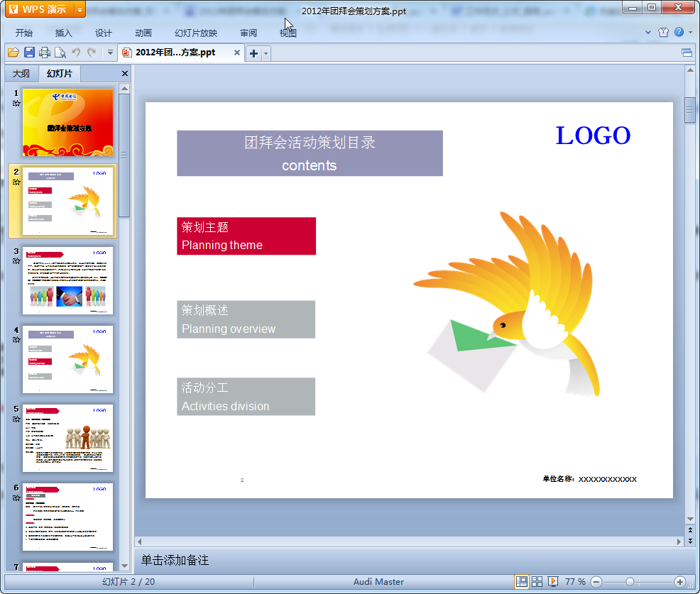Close the slide thumbnail side panel
The height and width of the screenshot is (594, 700).
[125, 74]
